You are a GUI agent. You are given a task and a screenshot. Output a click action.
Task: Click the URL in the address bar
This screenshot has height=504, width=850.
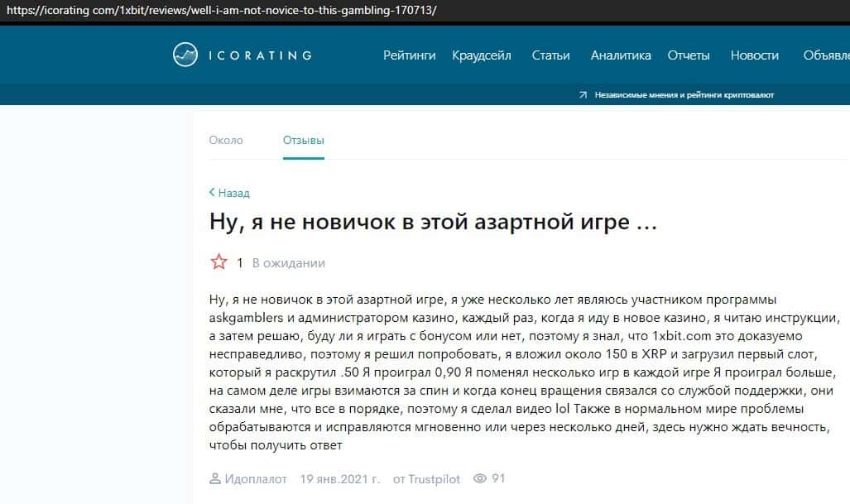[x=221, y=10]
